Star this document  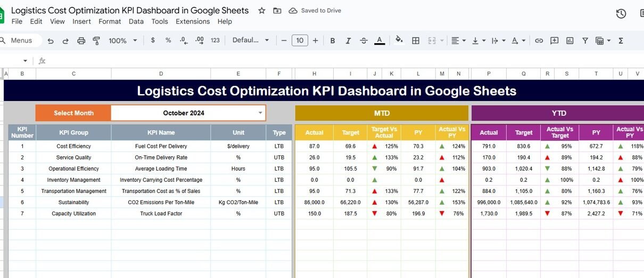point(261,11)
